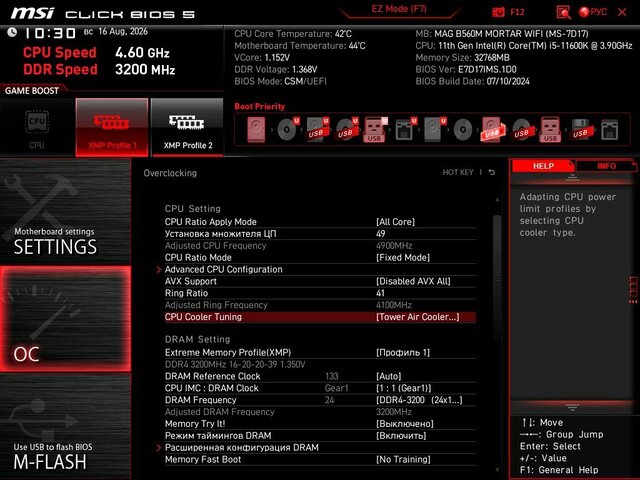Image resolution: width=640 pixels, height=480 pixels.
Task: Select the legacy optical disc without USB or UEFI badge
Action: pos(463,130)
